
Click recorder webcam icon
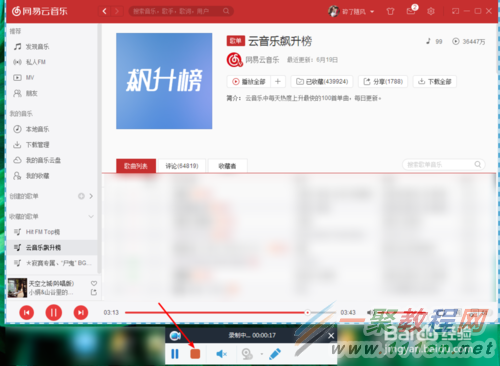coord(247,354)
